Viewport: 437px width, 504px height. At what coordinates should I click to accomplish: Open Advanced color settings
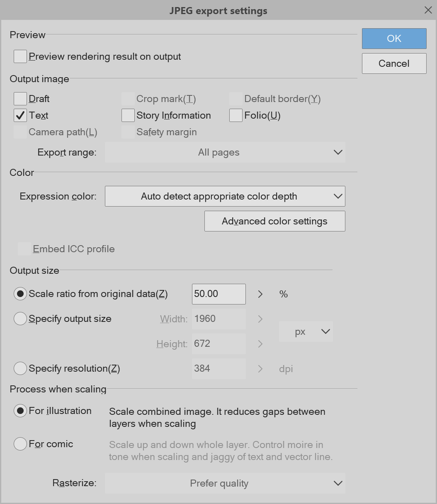274,221
